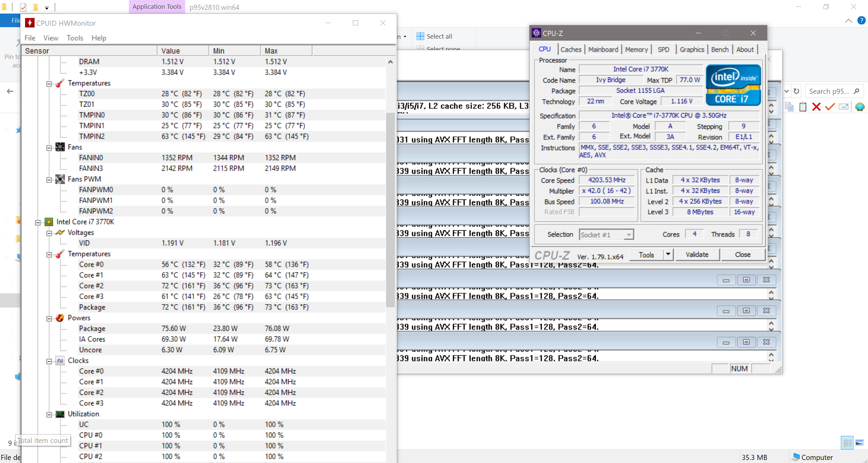Collapse the Intel Core i7 3770K node

(x=38, y=222)
